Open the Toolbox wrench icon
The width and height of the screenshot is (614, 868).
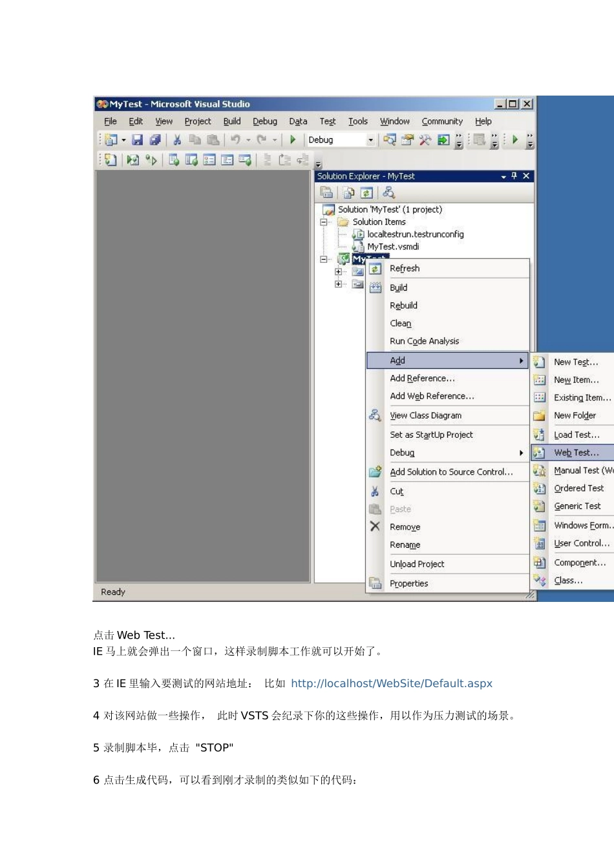[x=425, y=139]
